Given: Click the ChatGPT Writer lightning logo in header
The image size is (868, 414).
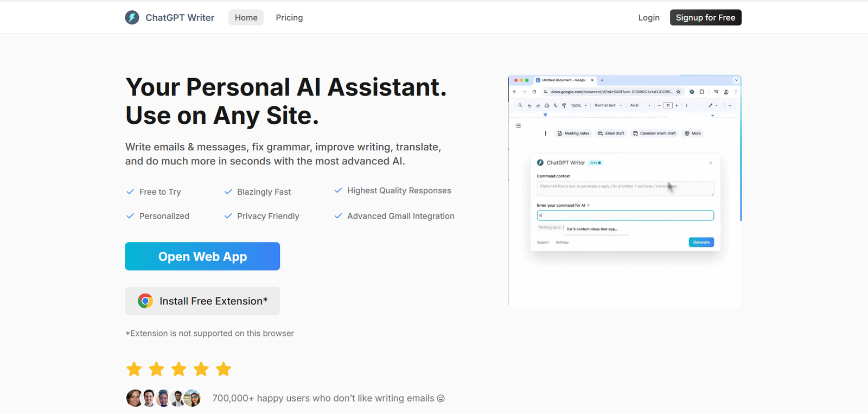Looking at the screenshot, I should coord(132,17).
